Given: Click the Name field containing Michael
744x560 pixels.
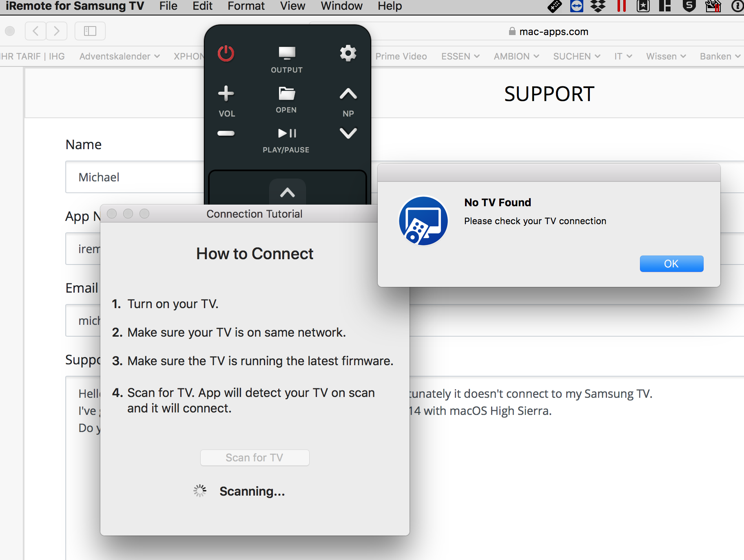Looking at the screenshot, I should click(135, 177).
